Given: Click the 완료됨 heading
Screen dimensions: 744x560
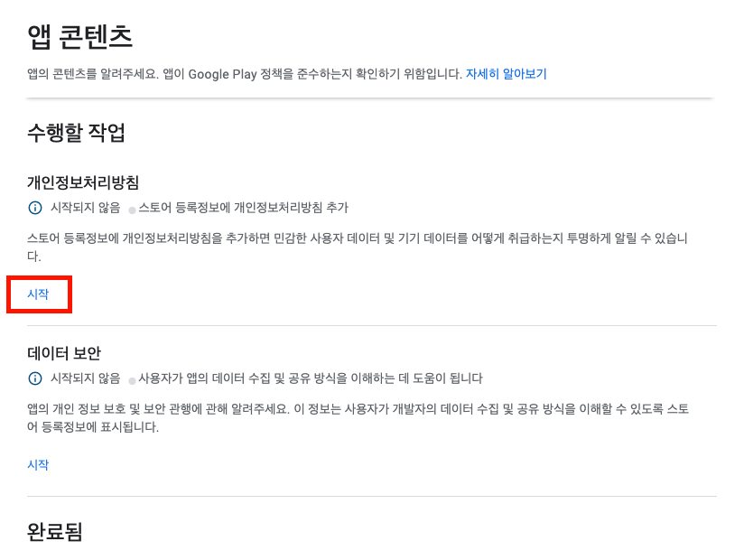Looking at the screenshot, I should click(54, 531).
